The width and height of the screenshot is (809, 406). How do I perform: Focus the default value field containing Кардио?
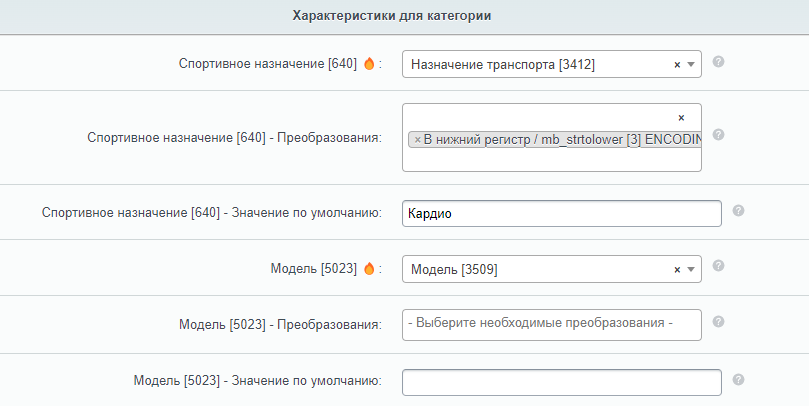(561, 214)
